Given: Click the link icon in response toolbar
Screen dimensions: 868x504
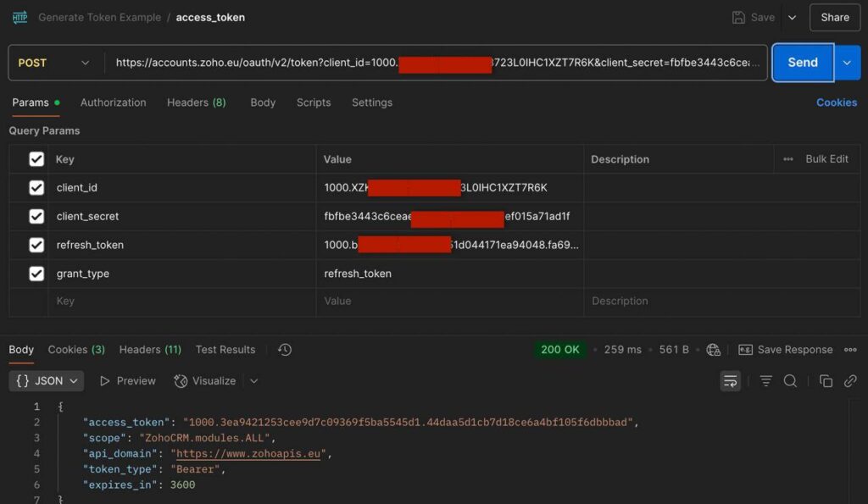Looking at the screenshot, I should pos(850,381).
